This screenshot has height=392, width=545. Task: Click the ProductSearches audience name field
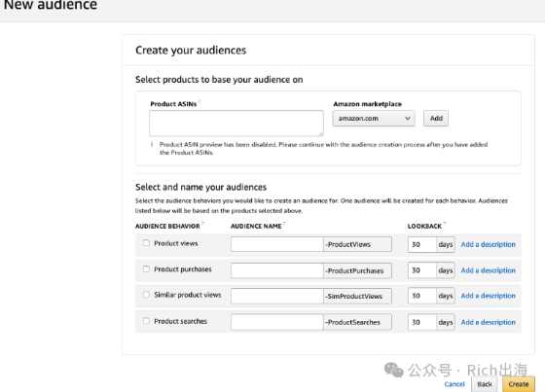[277, 322]
